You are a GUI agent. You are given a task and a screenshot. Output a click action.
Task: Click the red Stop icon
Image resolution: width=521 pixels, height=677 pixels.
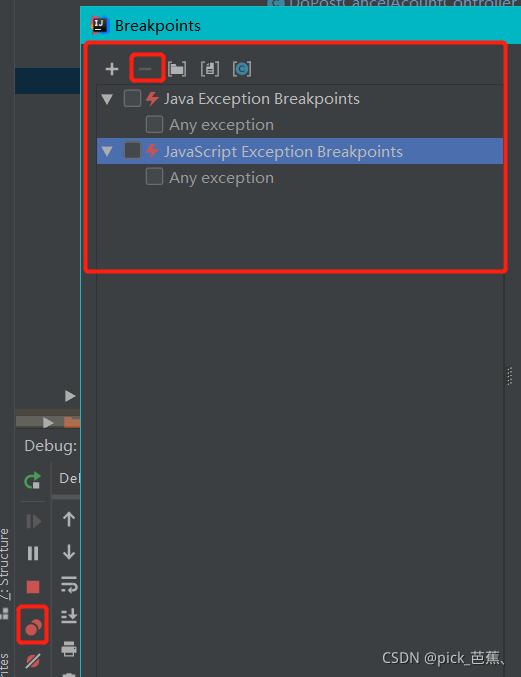coord(33,587)
